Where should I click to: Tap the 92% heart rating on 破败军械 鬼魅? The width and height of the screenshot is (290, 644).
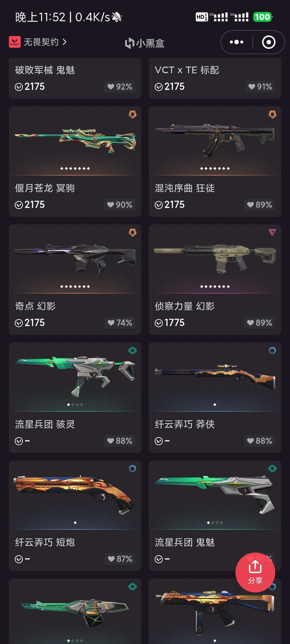[x=120, y=87]
